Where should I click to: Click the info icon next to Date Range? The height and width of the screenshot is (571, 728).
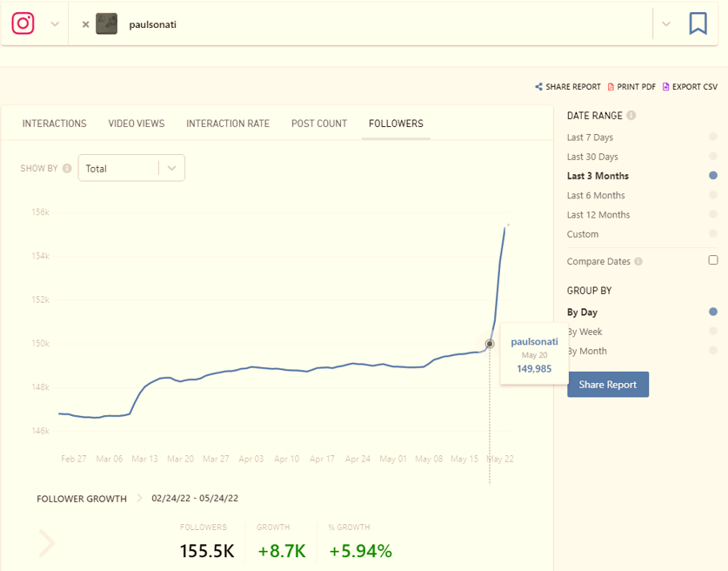pos(631,116)
